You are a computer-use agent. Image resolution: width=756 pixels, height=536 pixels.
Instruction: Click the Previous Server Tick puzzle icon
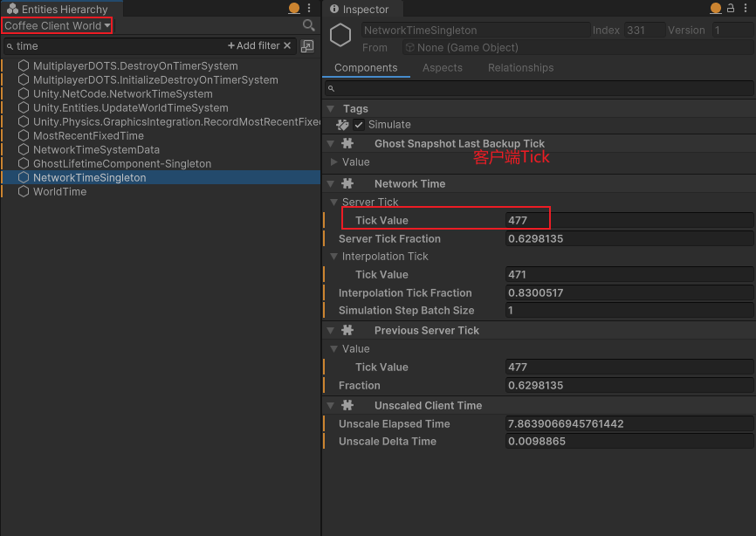click(347, 331)
